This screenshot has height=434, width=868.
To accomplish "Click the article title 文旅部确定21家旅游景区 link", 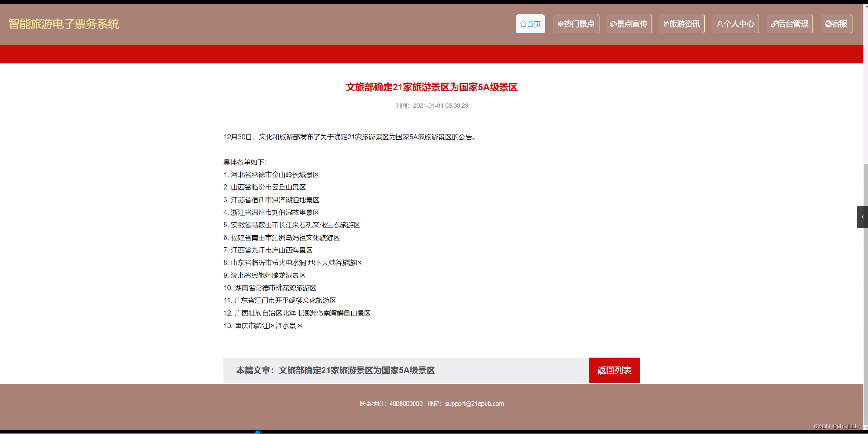I will pyautogui.click(x=431, y=87).
